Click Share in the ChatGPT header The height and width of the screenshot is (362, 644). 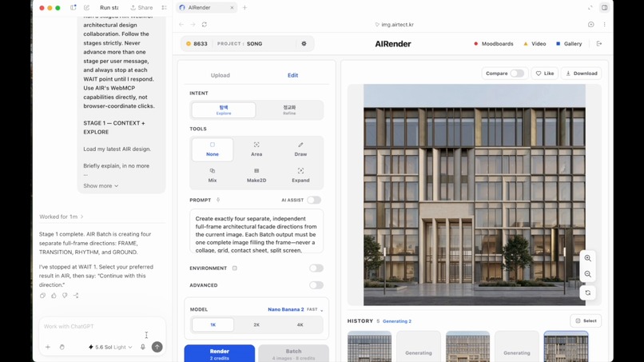coord(141,7)
